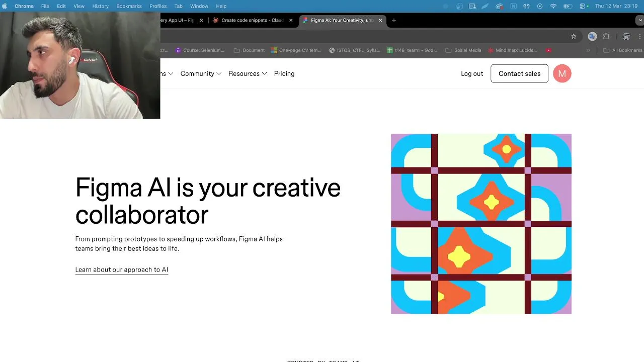Open the YouTube bookmark icon
Viewport: 644px width, 362px height.
[x=548, y=50]
